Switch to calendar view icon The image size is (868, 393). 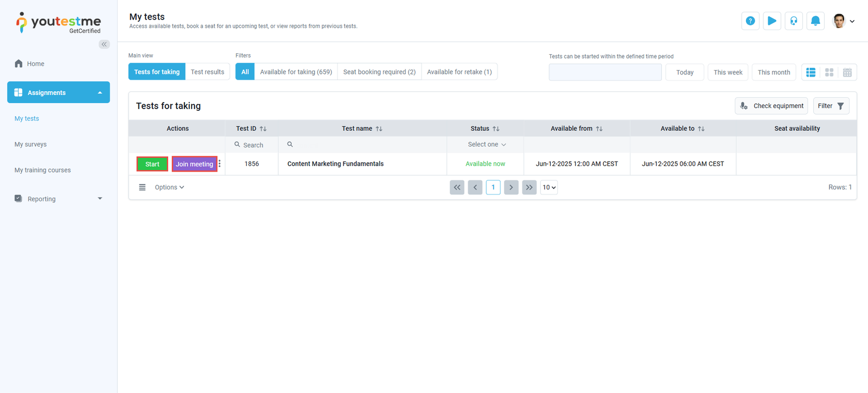(847, 72)
